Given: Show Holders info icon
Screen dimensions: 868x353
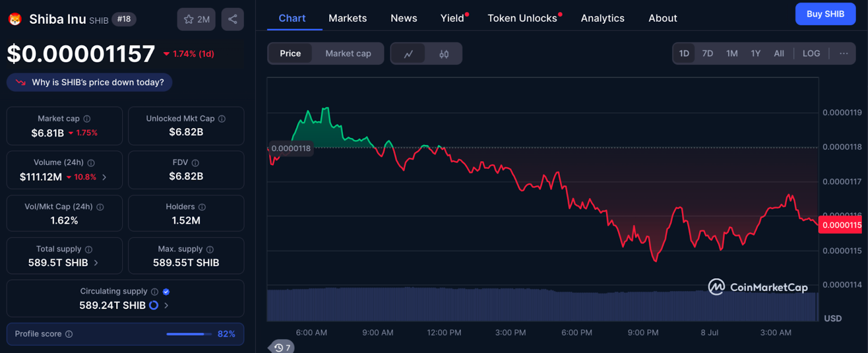Looking at the screenshot, I should pyautogui.click(x=202, y=207).
